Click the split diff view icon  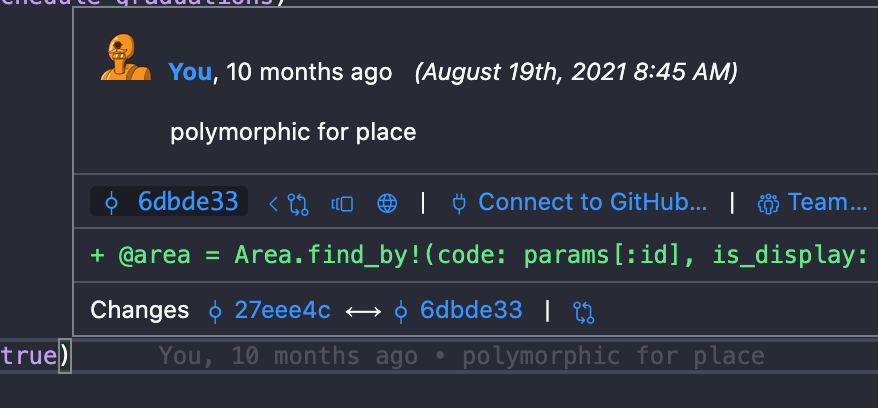[x=342, y=204]
